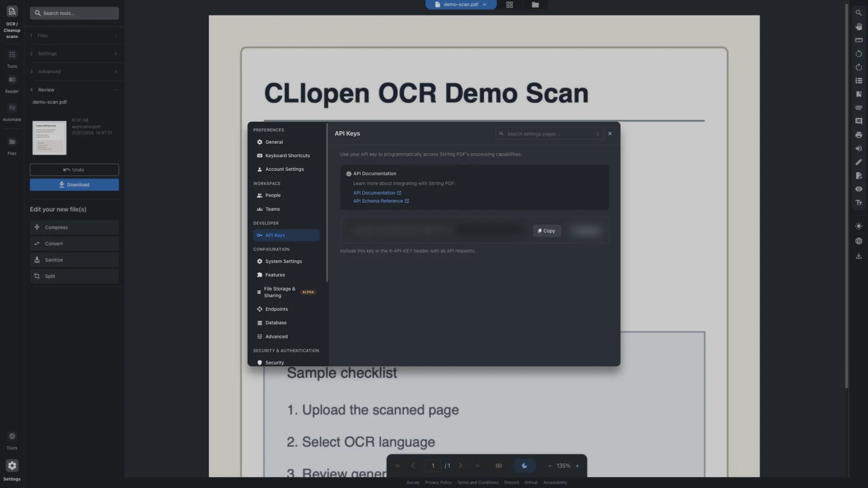Choose Split for the new file
Viewport: 868px width, 488px height.
74,277
